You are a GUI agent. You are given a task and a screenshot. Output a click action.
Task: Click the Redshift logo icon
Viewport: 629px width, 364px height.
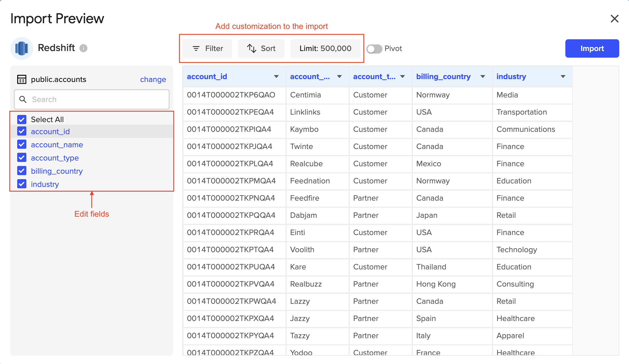coord(22,48)
